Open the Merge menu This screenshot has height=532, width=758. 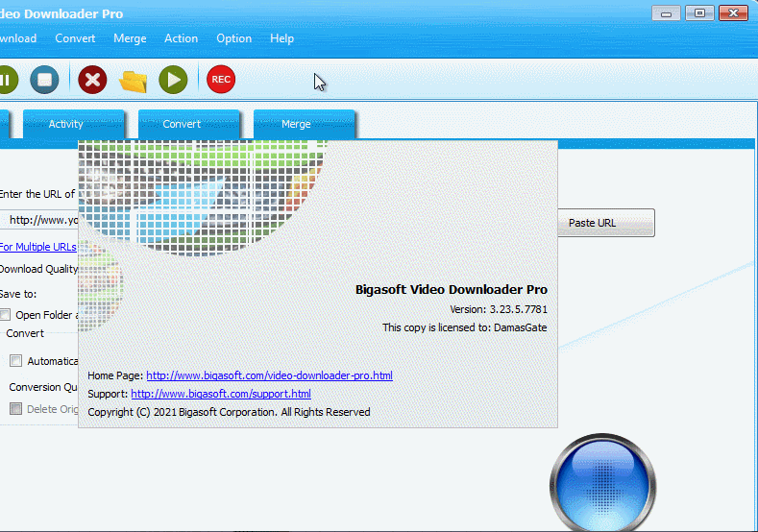point(130,38)
